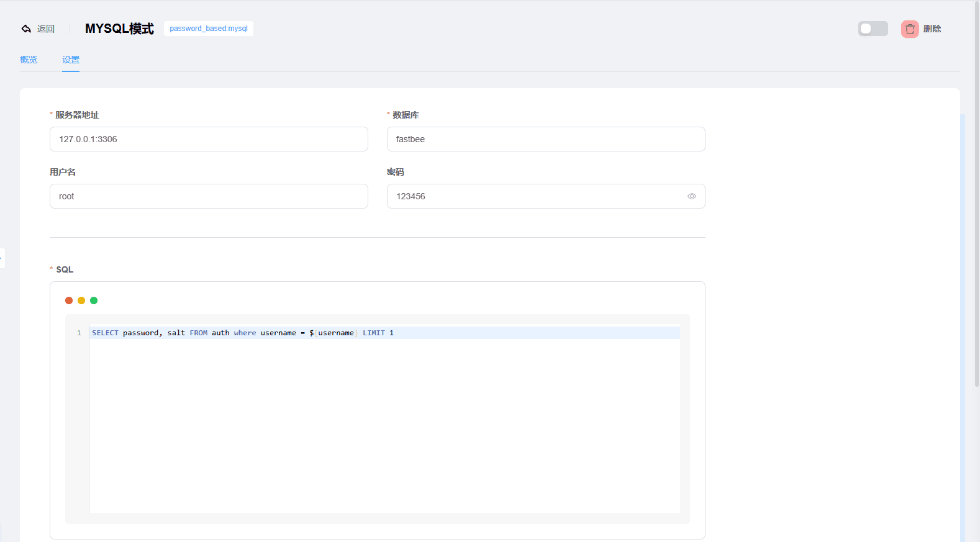Click the ${username} placeholder in query

click(x=333, y=333)
